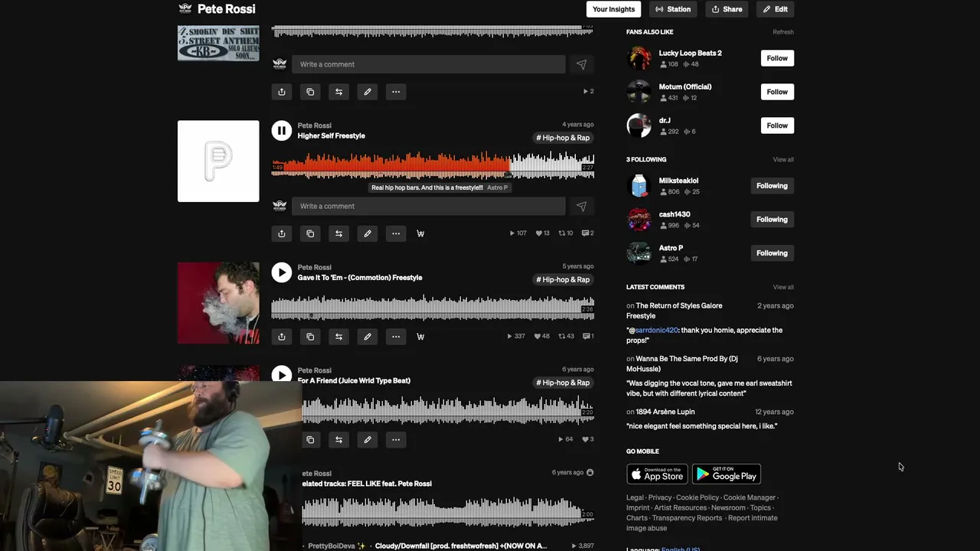This screenshot has height=551, width=980.
Task: Open Milksteaklol profile avatar
Action: coord(639,186)
